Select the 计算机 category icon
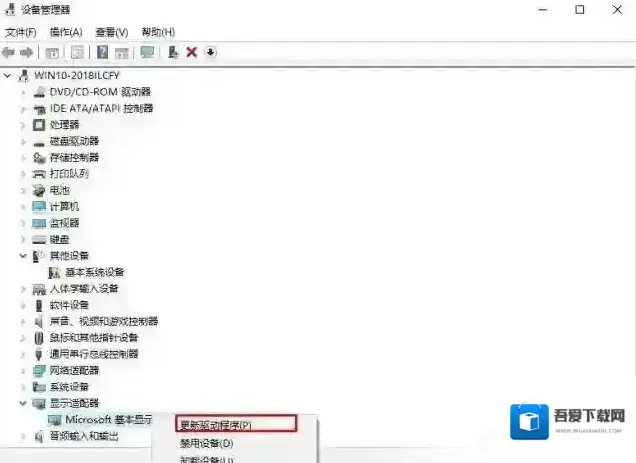The image size is (636, 463). 39,207
